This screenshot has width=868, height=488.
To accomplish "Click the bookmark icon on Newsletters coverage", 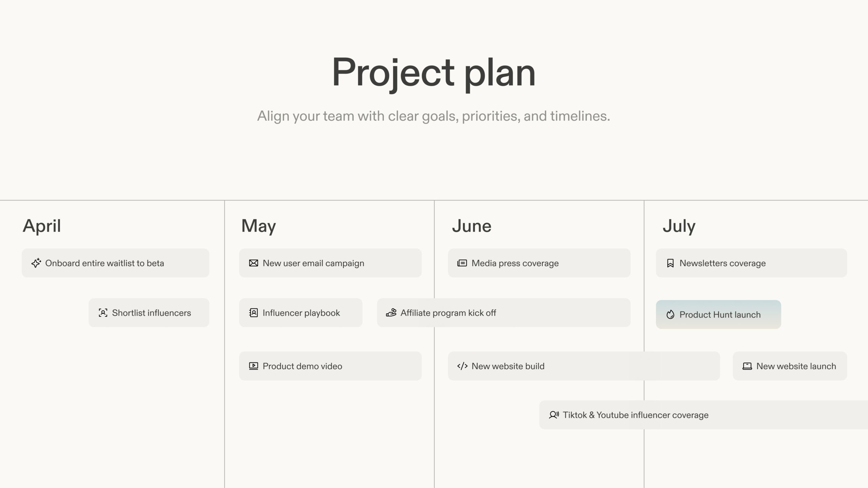I will tap(670, 263).
